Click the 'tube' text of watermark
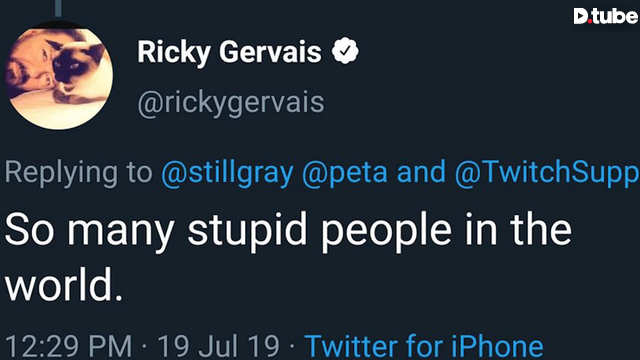Image resolution: width=640 pixels, height=360 pixels. click(x=615, y=16)
